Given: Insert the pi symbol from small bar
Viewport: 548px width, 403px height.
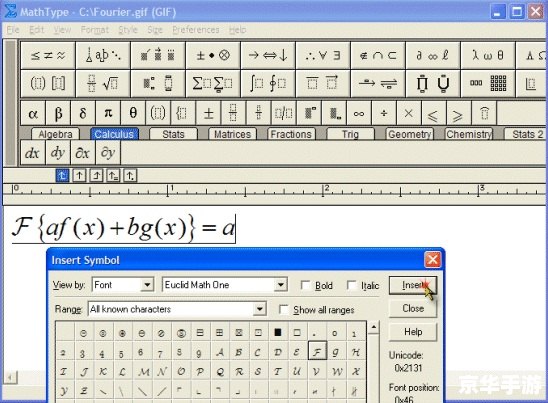Looking at the screenshot, I should (x=108, y=113).
